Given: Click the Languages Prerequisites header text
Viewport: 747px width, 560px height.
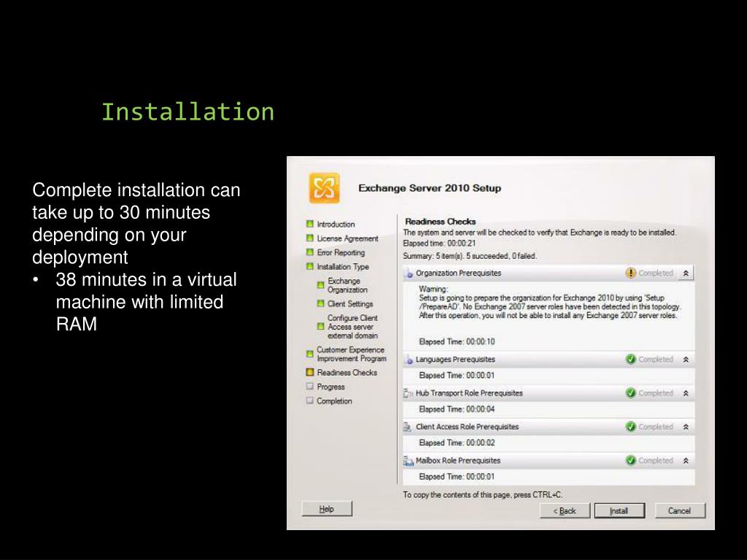Looking at the screenshot, I should coord(455,359).
